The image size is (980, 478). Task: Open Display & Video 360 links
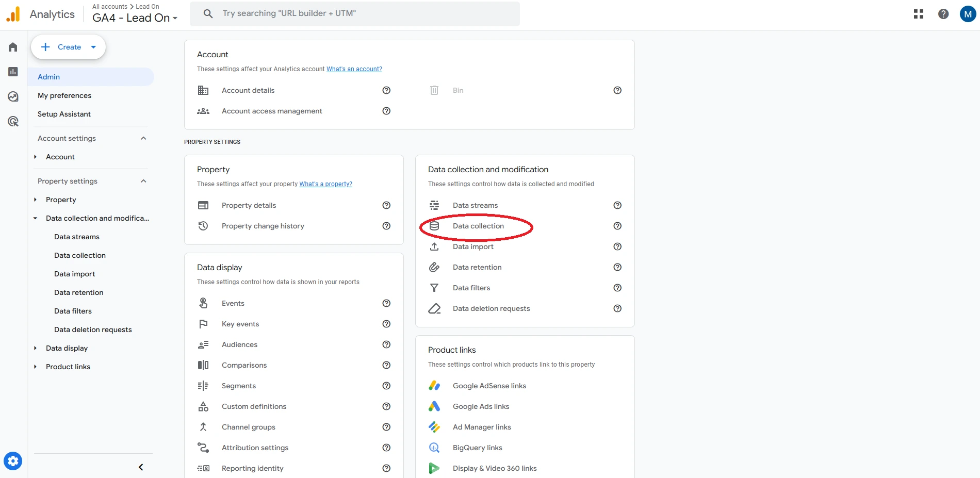495,468
